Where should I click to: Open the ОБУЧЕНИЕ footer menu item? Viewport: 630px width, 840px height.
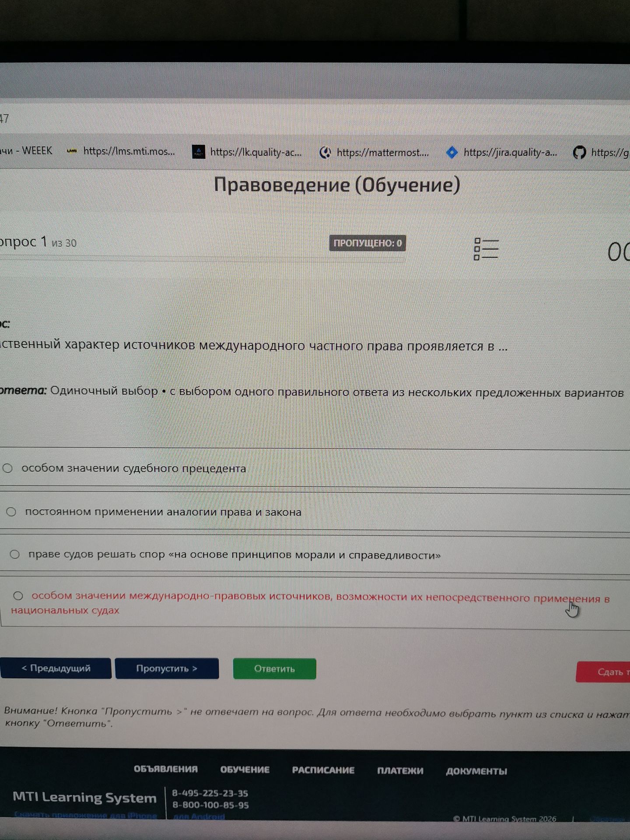point(245,770)
